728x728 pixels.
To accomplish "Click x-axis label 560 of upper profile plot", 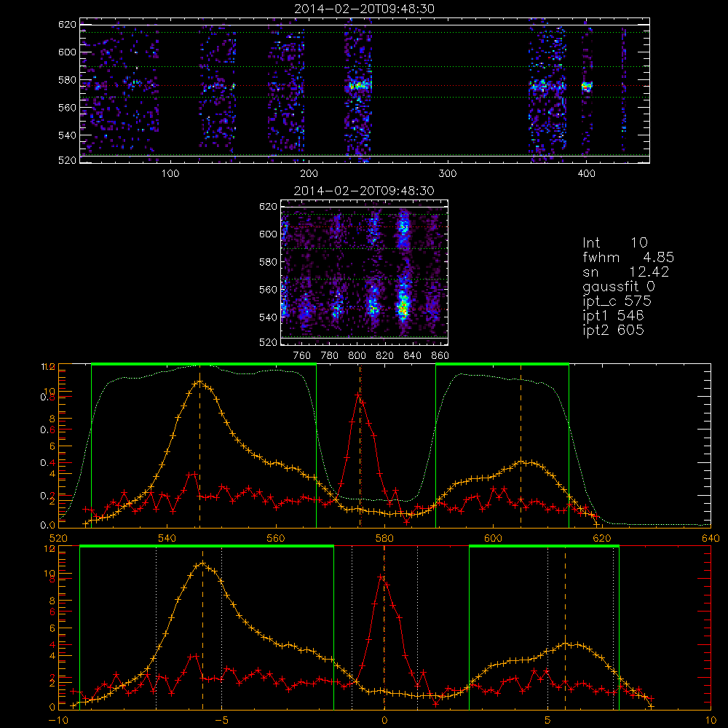I will click(276, 538).
